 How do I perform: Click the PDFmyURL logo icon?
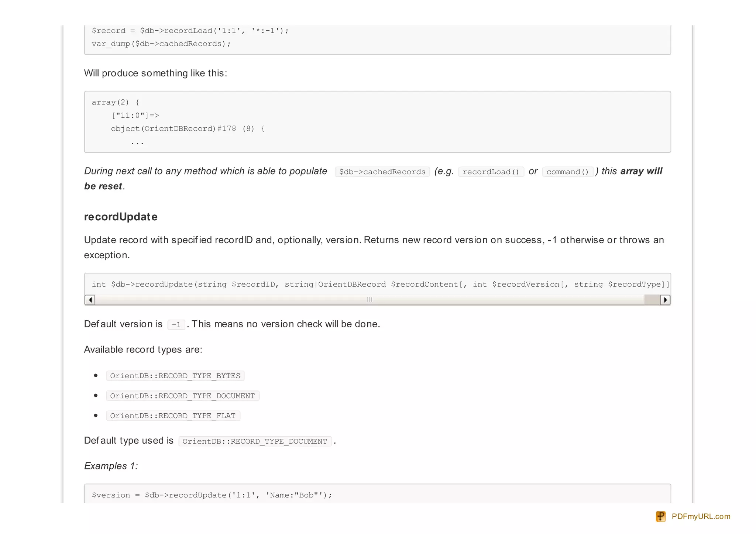[660, 516]
